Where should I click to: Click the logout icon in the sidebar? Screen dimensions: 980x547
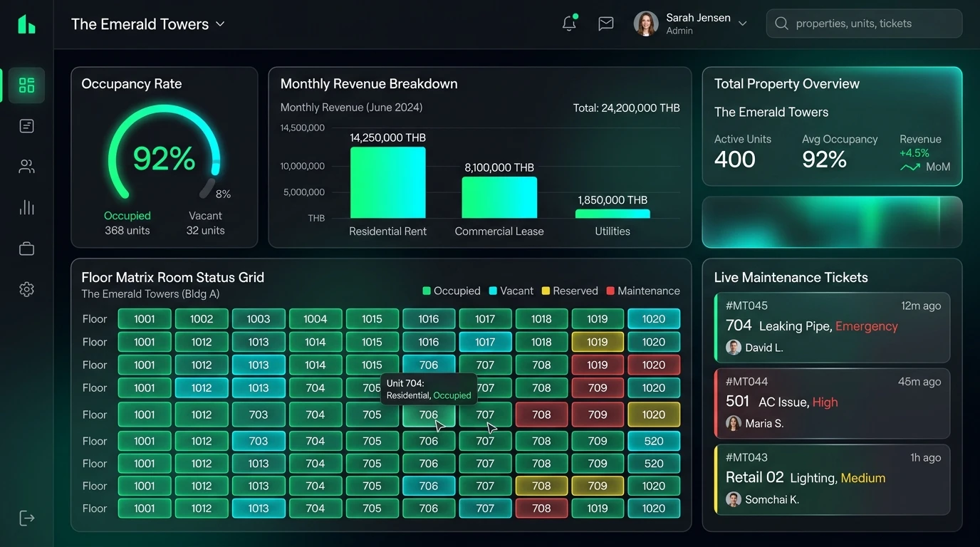(26, 518)
